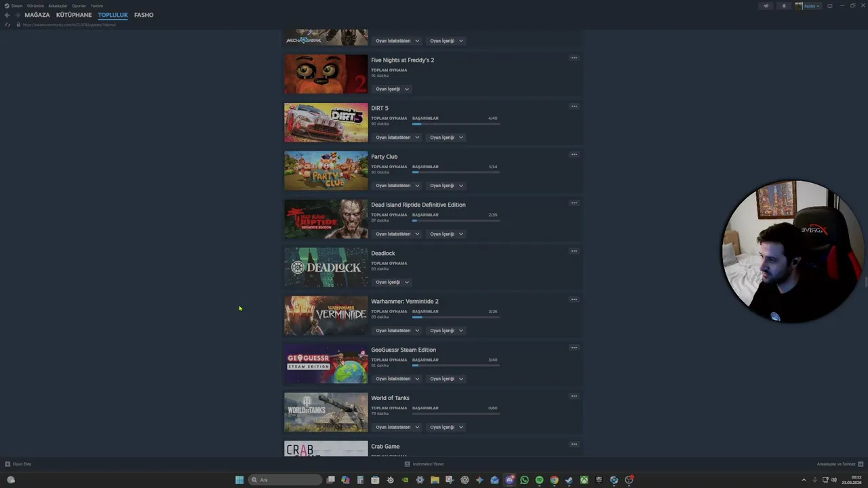868x488 pixels.
Task: Open WhatsApp from the taskbar
Action: pos(524,480)
